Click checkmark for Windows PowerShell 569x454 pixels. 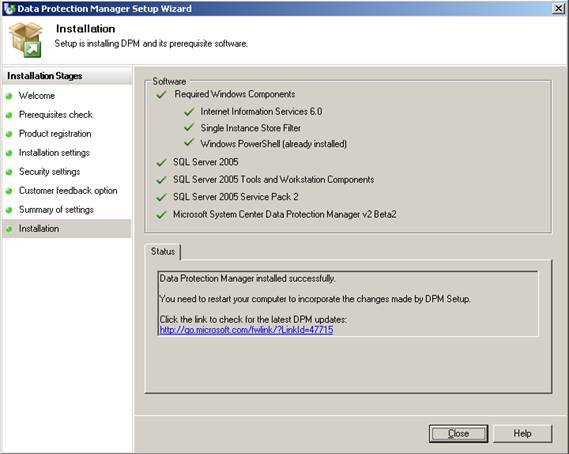coord(189,143)
